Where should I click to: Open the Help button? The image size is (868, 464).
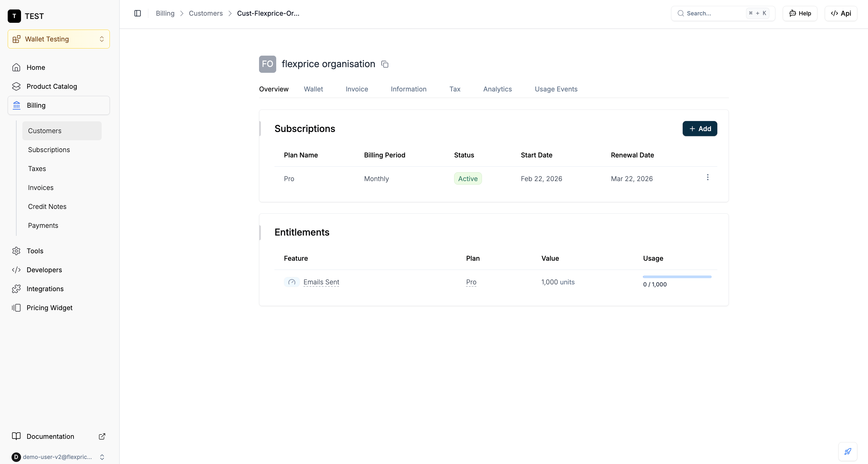point(800,13)
